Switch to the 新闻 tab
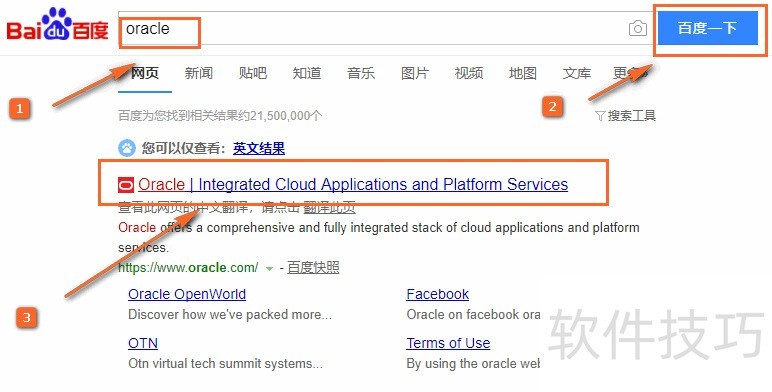Image resolution: width=772 pixels, height=392 pixels. [x=198, y=73]
